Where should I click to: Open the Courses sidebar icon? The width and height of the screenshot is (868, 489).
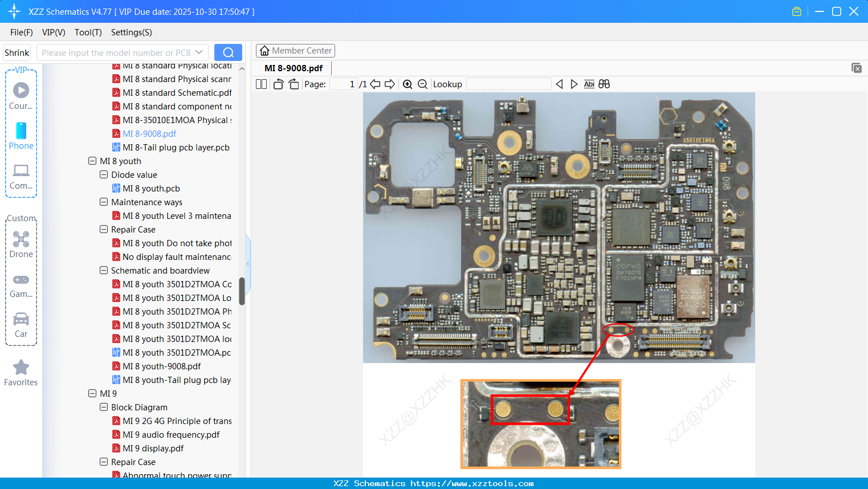[x=21, y=96]
